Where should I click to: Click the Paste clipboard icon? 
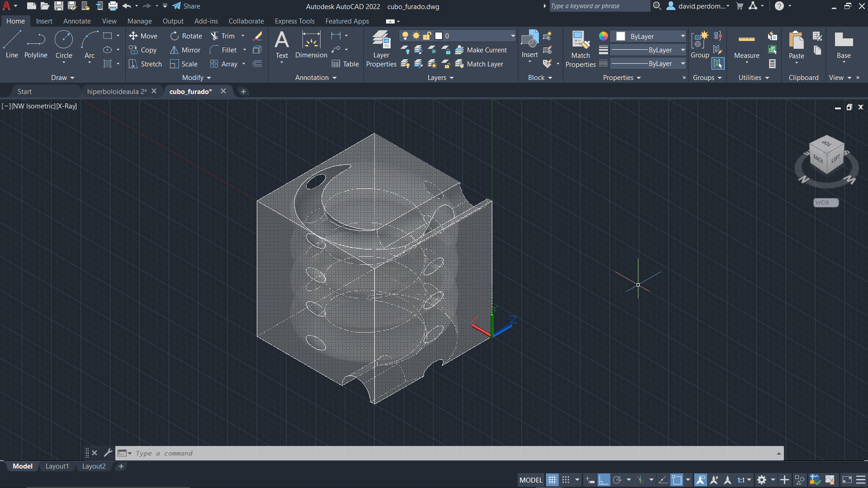pos(796,40)
